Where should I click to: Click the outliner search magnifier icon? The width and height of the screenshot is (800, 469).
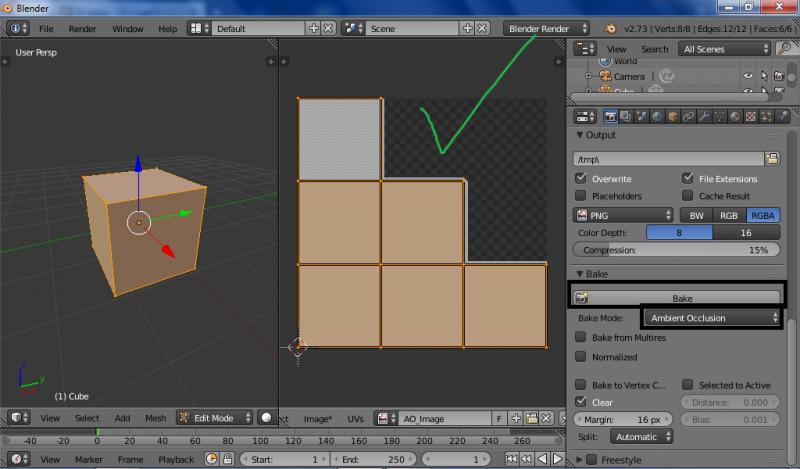785,48
